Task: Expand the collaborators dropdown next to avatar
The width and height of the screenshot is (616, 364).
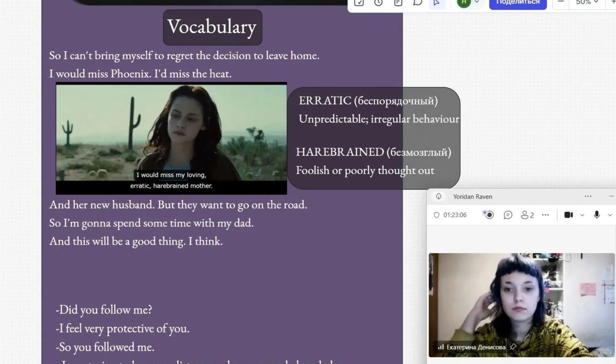Action: pos(477,2)
